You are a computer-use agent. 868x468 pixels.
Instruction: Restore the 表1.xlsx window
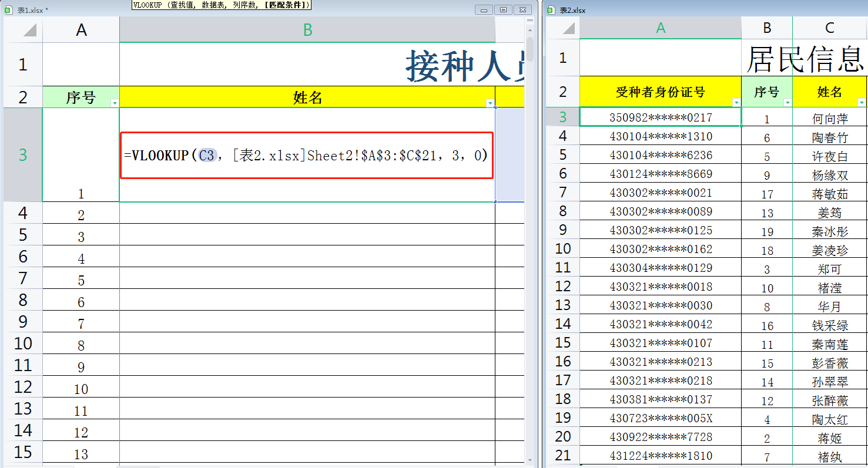[x=503, y=9]
